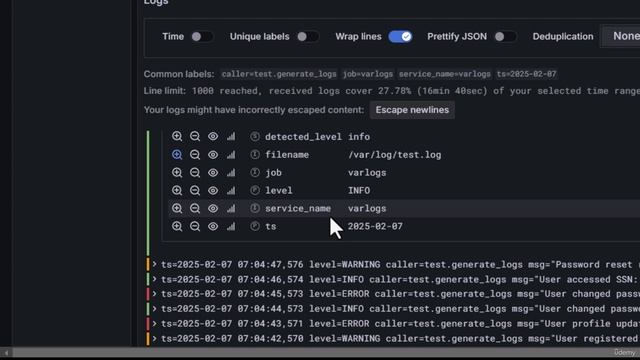Expand the 07:04:46,574 INFO log line

point(155,279)
